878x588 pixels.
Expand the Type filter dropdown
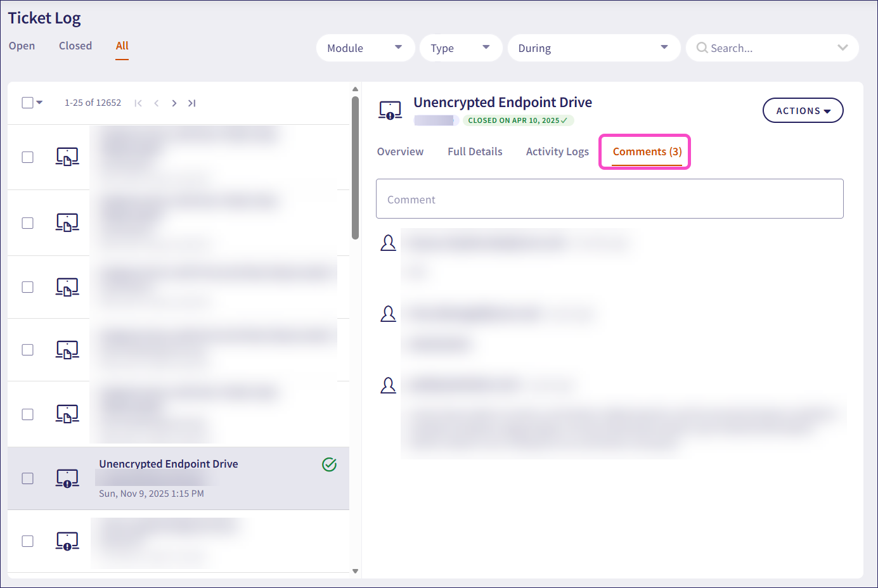pos(460,48)
